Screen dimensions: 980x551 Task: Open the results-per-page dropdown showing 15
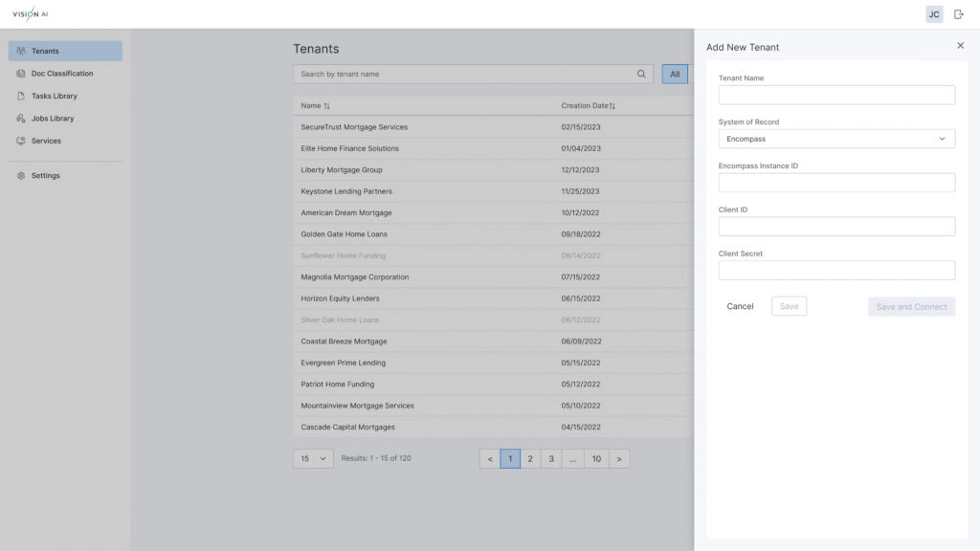coord(312,458)
